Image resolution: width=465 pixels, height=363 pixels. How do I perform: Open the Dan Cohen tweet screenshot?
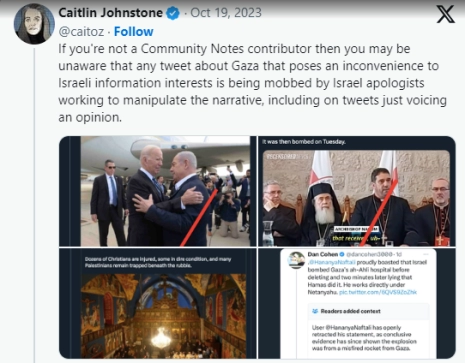(357, 303)
